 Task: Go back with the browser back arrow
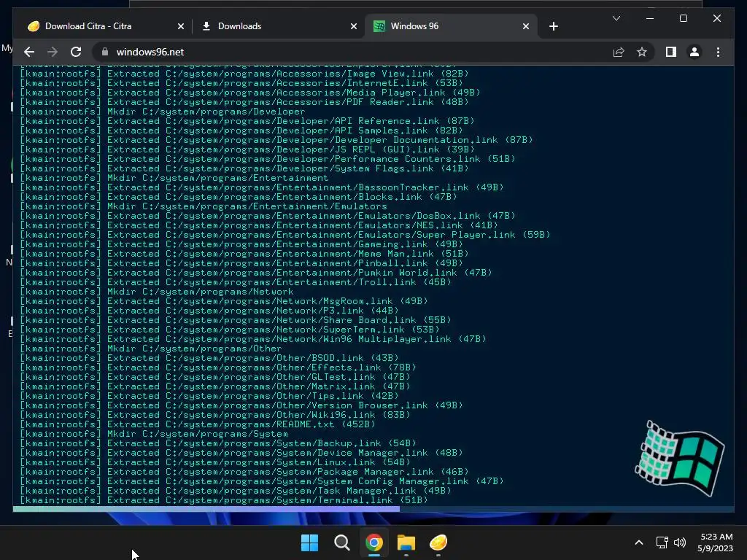(29, 52)
